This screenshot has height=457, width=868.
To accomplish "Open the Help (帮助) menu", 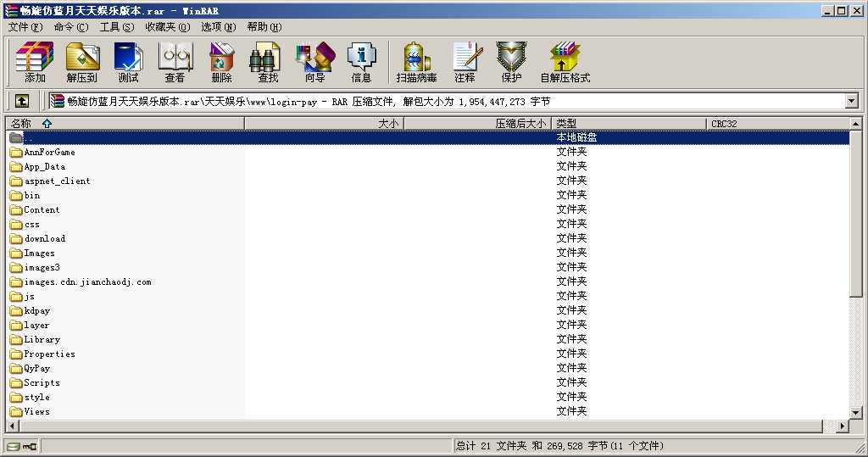I will [x=264, y=26].
